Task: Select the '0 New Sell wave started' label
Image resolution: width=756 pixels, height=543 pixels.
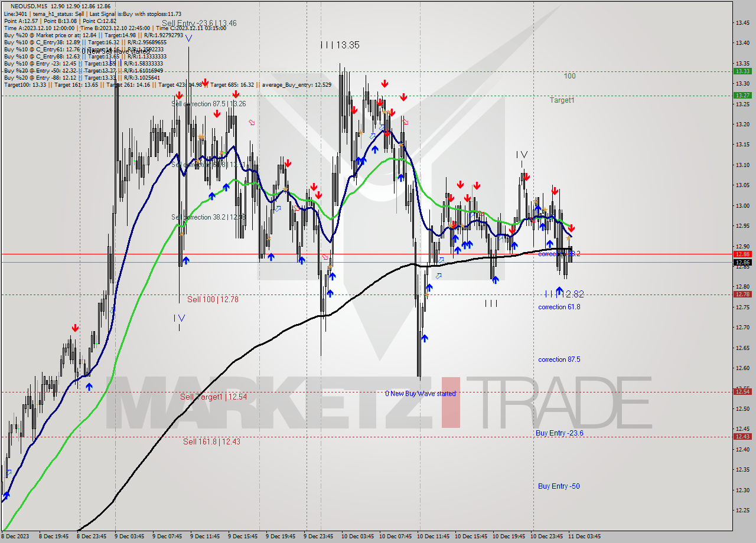Action: tap(116, 51)
